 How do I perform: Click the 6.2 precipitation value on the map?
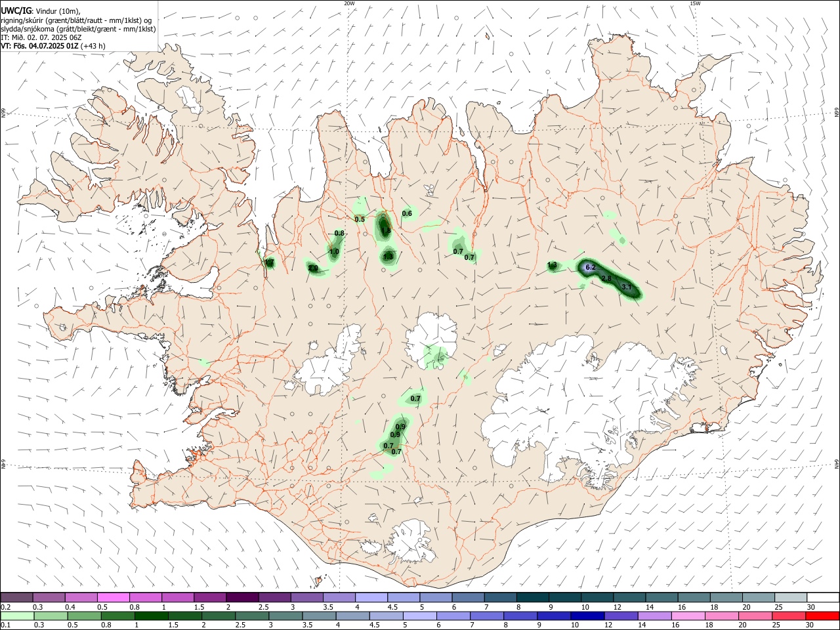590,267
